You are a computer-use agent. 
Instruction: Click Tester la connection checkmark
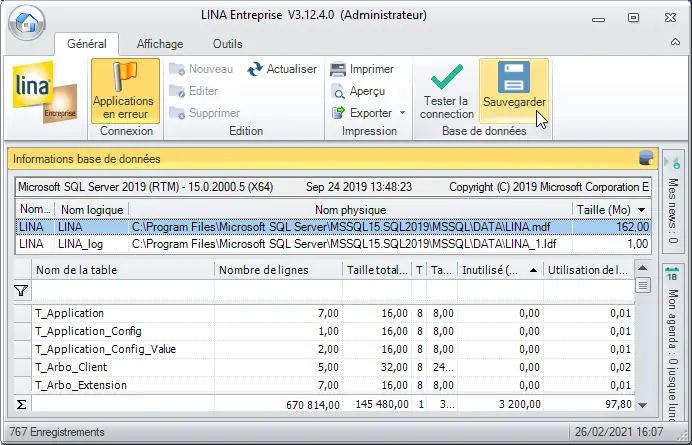point(447,91)
